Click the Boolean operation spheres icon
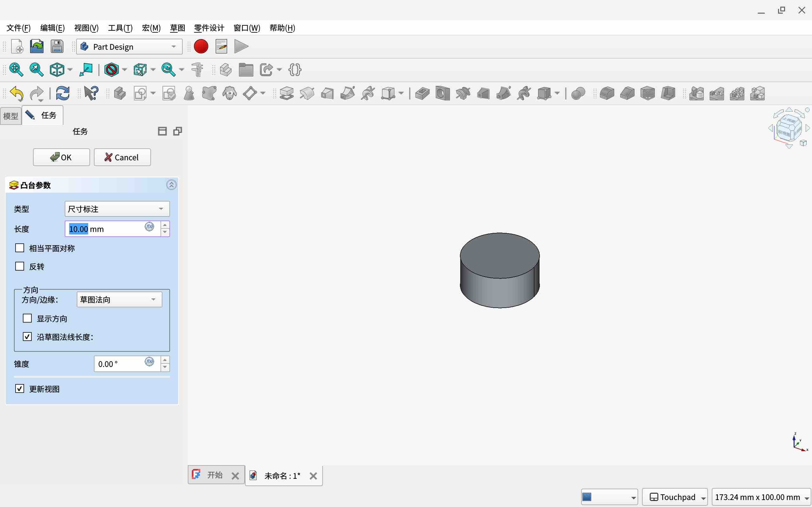The height and width of the screenshot is (507, 812). click(x=578, y=93)
